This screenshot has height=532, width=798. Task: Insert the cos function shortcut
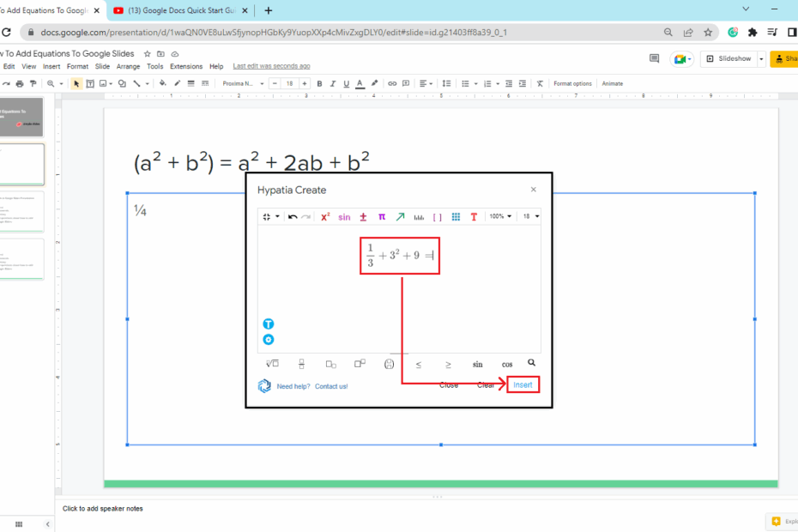pos(507,365)
